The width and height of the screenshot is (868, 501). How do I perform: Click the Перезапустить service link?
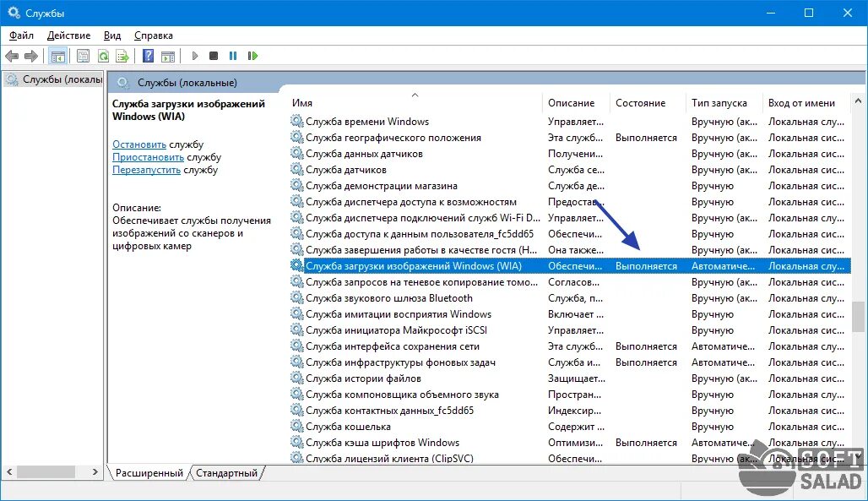pyautogui.click(x=146, y=170)
